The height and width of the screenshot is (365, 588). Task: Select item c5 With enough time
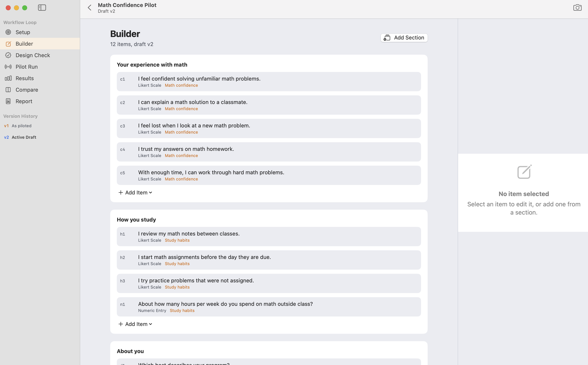point(269,175)
